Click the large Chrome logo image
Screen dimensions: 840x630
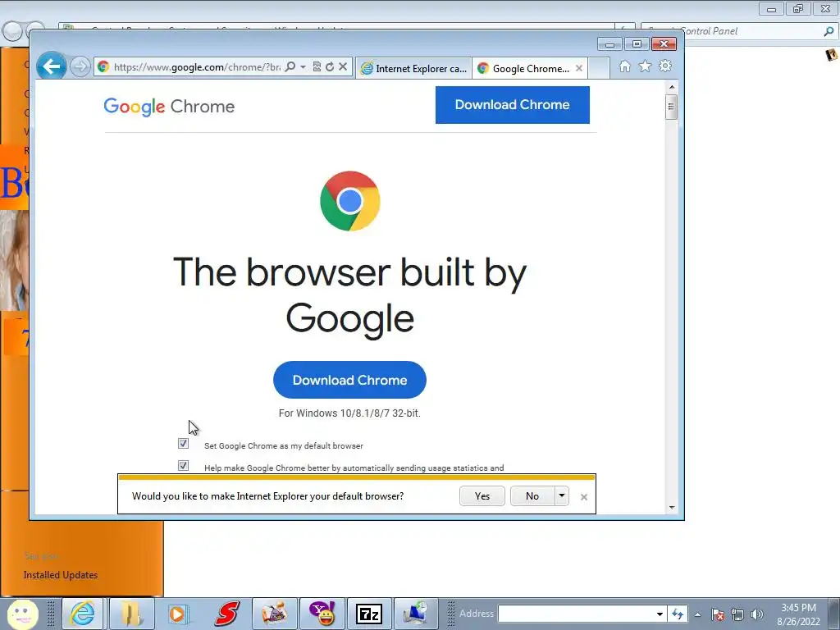(x=349, y=201)
